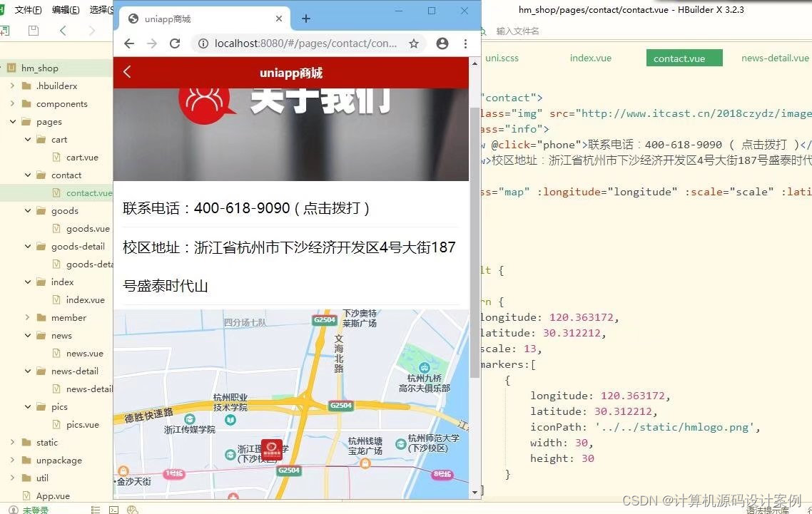Open the 选择 menu
The image size is (812, 514).
click(101, 10)
